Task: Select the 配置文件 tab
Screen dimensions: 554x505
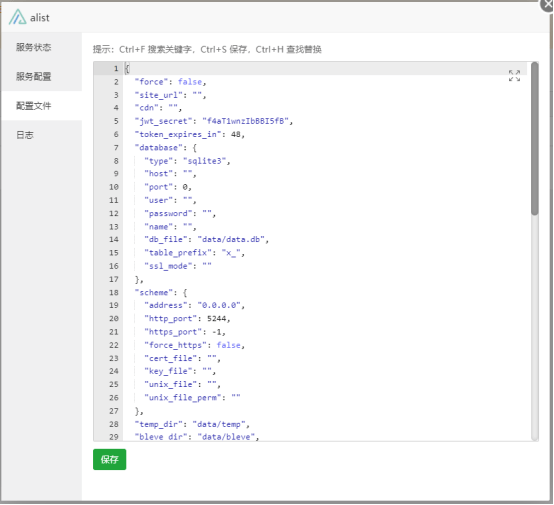Action: coord(34,106)
